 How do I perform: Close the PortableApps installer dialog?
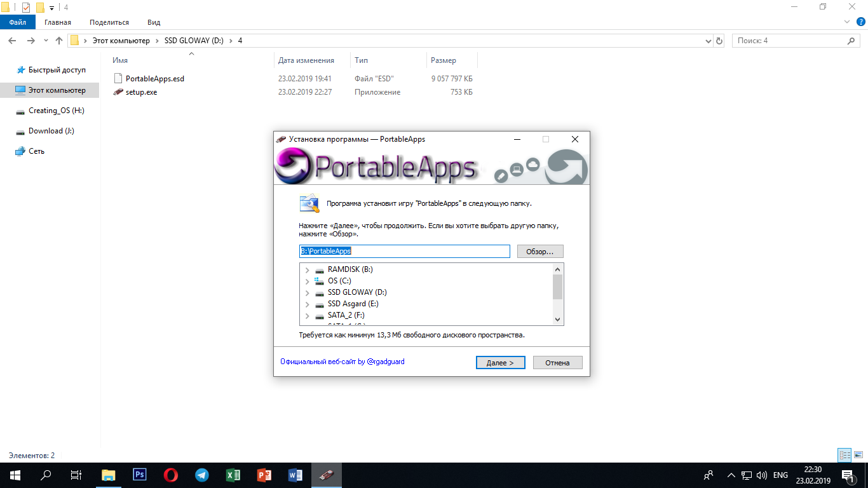pyautogui.click(x=574, y=139)
